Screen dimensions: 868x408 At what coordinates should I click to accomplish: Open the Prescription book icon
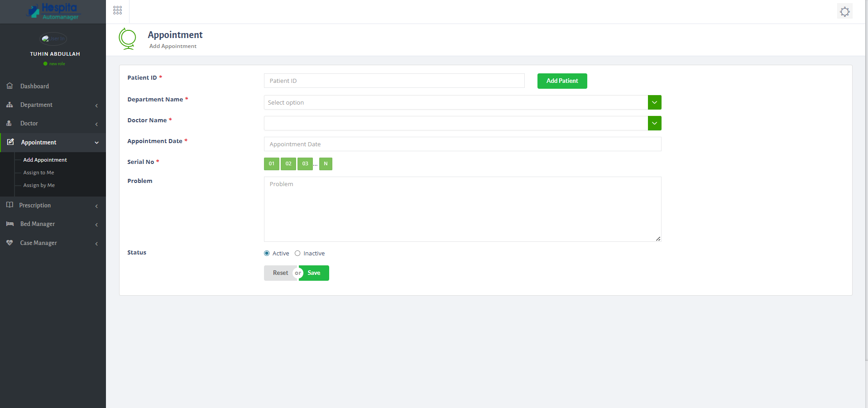point(10,205)
